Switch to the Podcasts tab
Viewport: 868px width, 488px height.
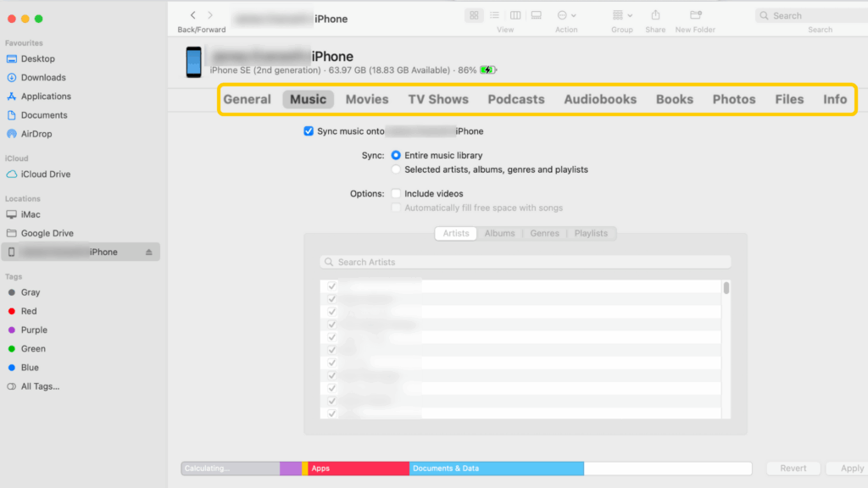[515, 99]
